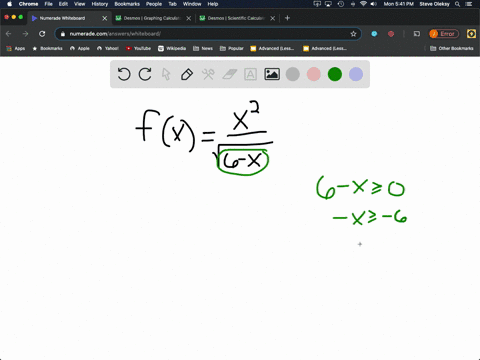Click the Steve Oleksy user name
Image resolution: width=480 pixels, height=360 pixels.
coord(435,4)
